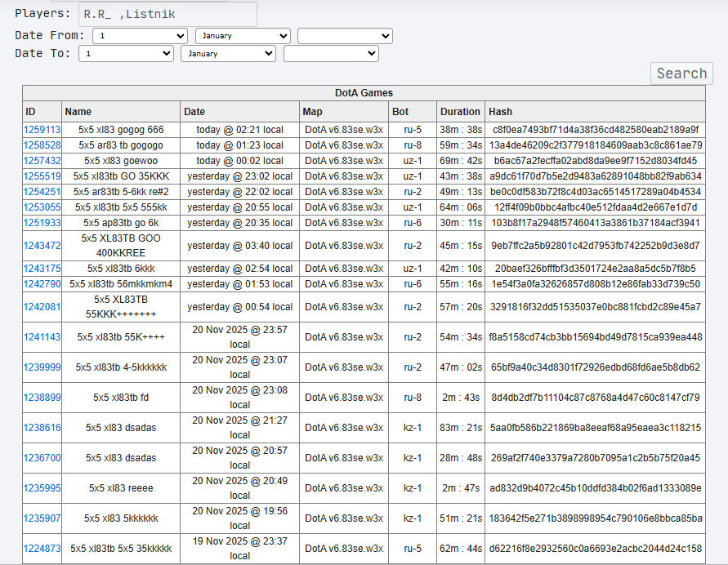Viewport: 728px width, 565px height.
Task: Open game ID 1255519
Action: (42, 176)
